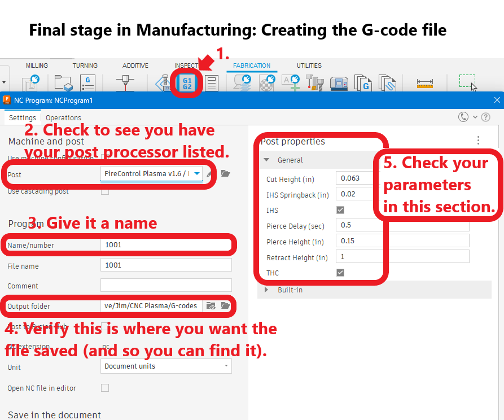504x420 pixels.
Task: Click the Comment input field
Action: [x=166, y=285]
